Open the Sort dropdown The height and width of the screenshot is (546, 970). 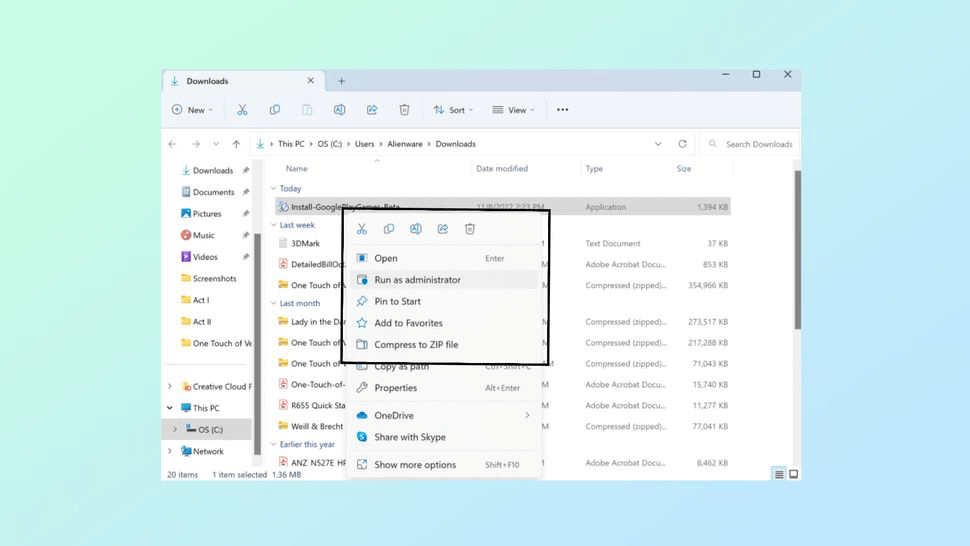(453, 110)
